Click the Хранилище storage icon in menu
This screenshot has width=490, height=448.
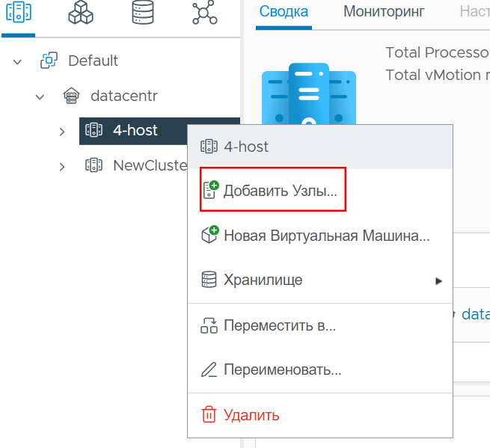(209, 279)
